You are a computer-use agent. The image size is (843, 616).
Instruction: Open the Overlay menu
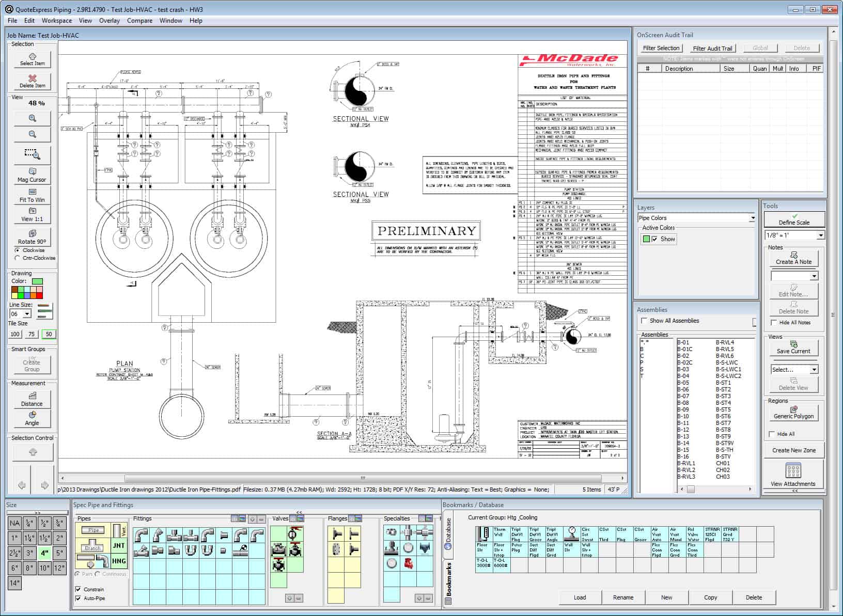point(109,21)
